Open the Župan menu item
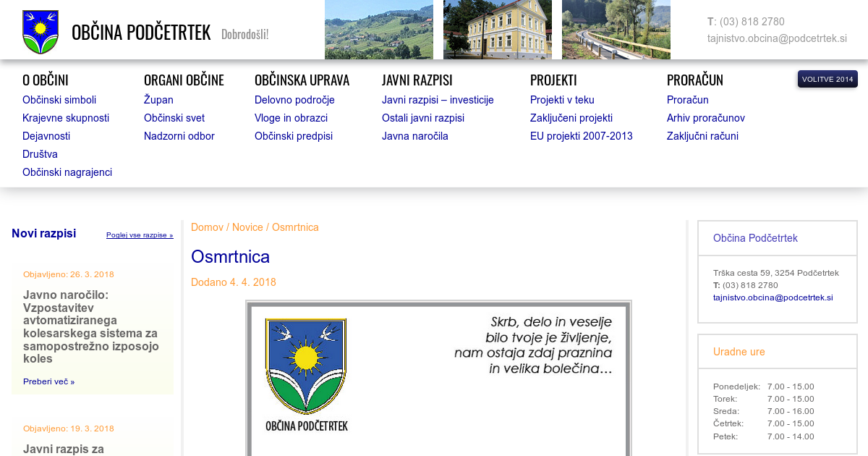868x456 pixels. point(158,100)
